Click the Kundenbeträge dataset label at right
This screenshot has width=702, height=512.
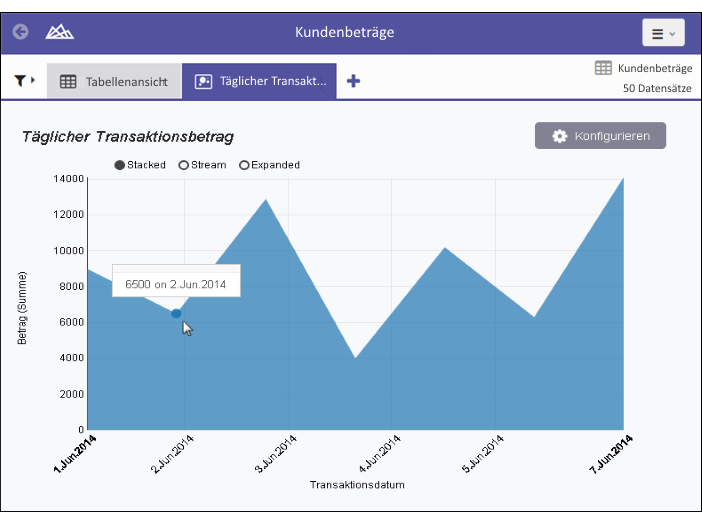tap(654, 68)
